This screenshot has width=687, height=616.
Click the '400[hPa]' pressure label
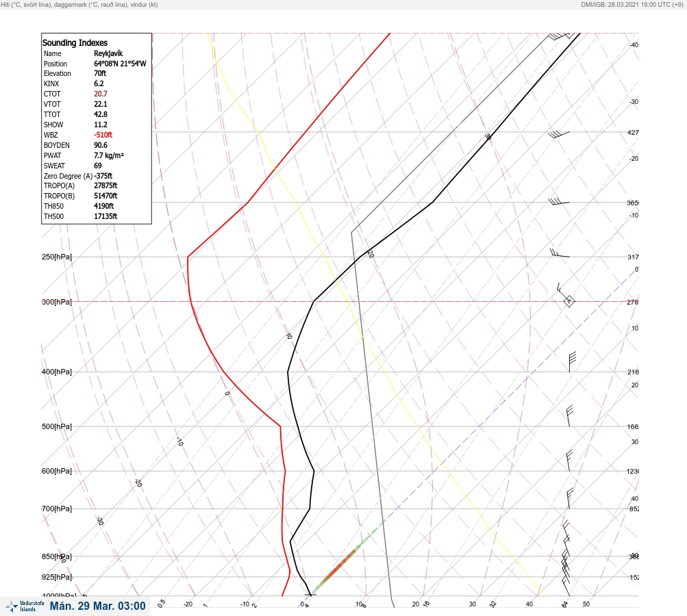coord(57,372)
